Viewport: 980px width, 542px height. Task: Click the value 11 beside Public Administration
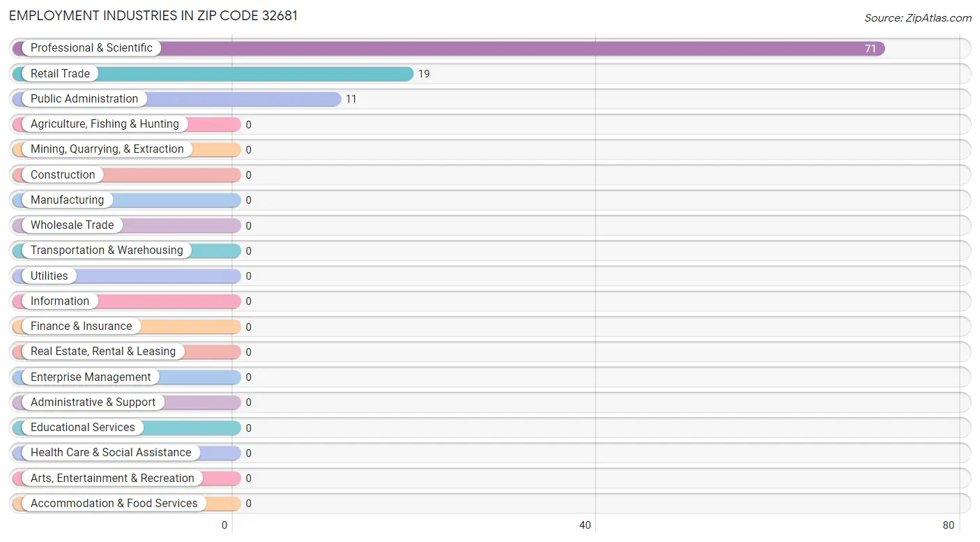(351, 99)
